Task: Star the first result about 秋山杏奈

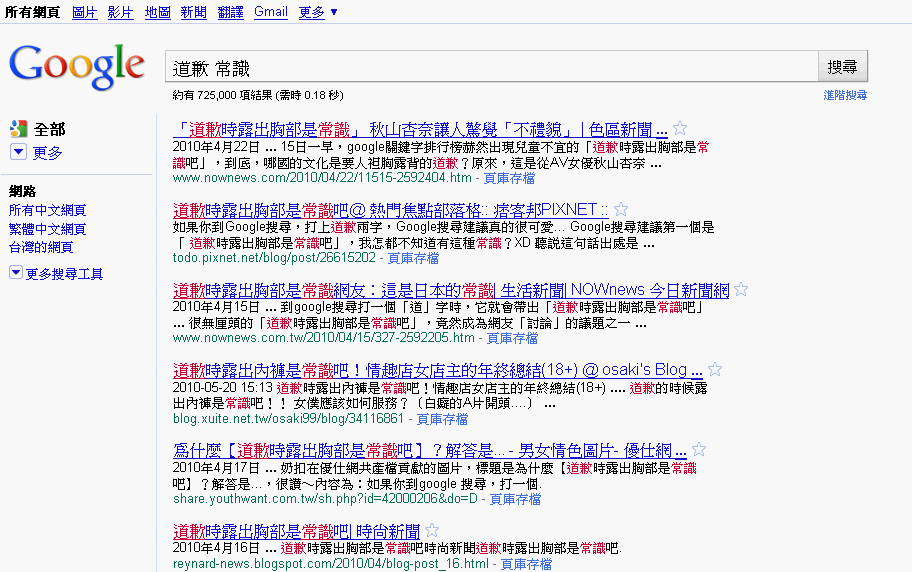Action: pos(680,128)
